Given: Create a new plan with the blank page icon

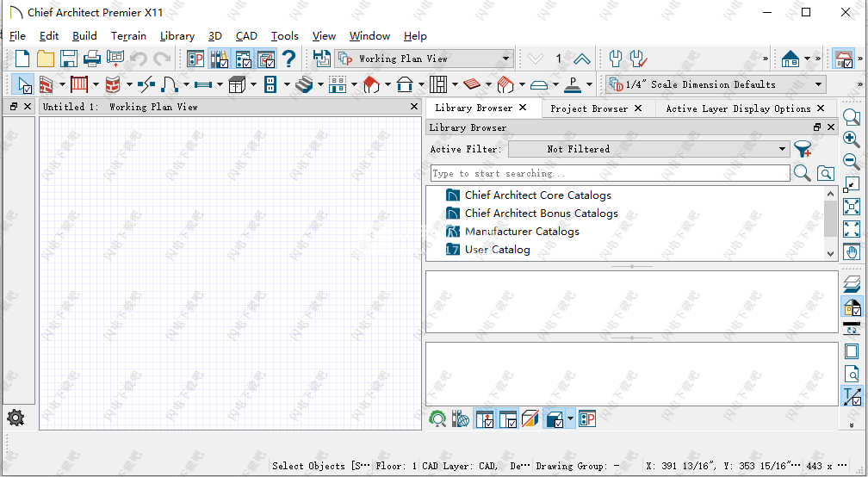Looking at the screenshot, I should pos(22,59).
